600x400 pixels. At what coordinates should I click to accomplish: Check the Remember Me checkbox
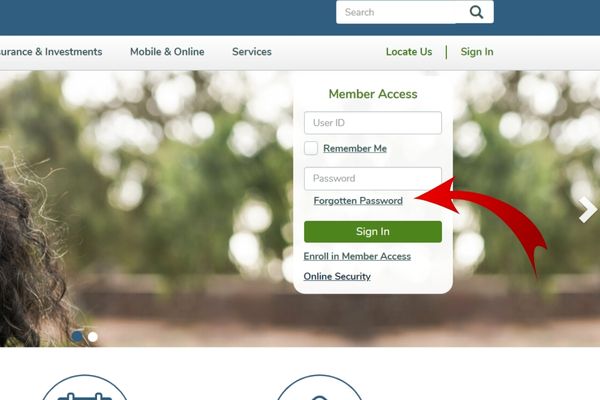pyautogui.click(x=311, y=148)
